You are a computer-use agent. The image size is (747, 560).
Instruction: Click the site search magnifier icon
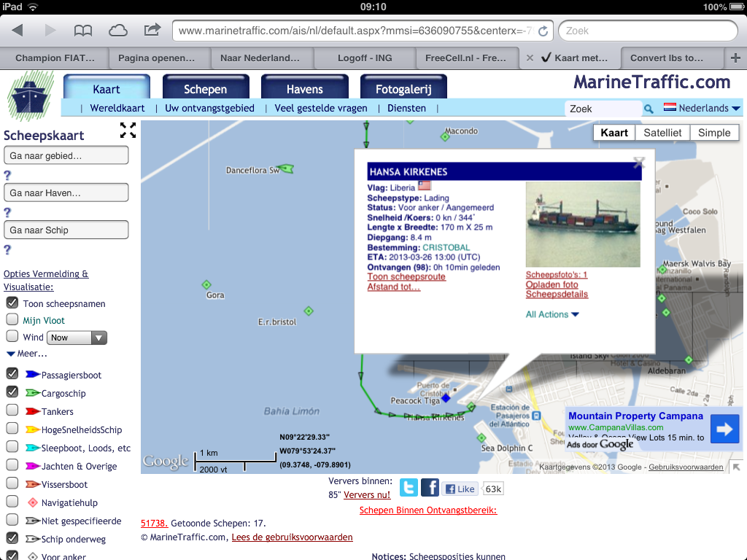(649, 109)
